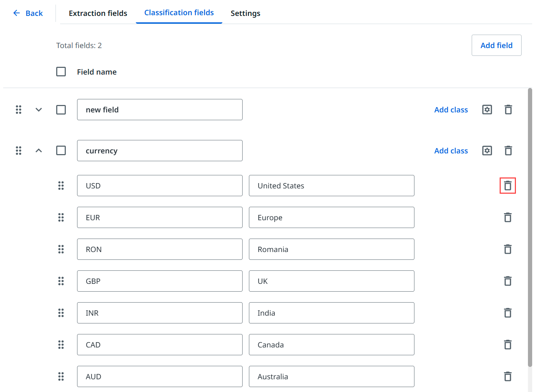Expand the new field row
Viewport: 535px width, 392px height.
39,110
